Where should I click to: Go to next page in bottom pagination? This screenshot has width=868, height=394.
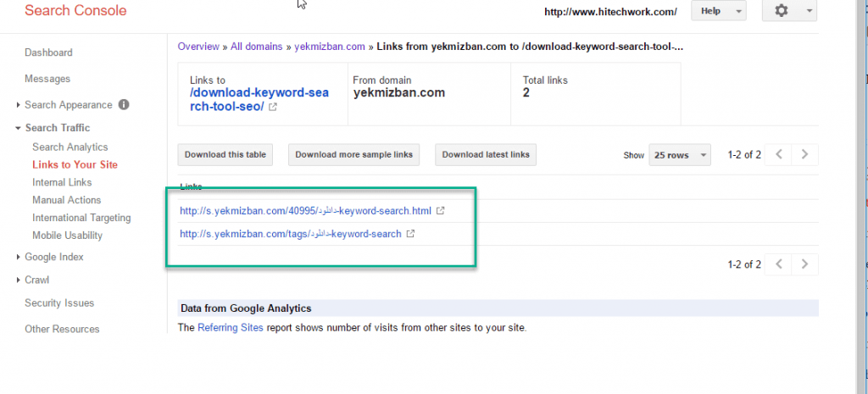(805, 264)
